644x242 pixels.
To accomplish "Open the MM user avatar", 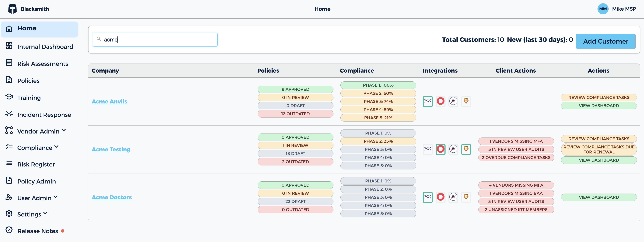I will click(x=603, y=9).
